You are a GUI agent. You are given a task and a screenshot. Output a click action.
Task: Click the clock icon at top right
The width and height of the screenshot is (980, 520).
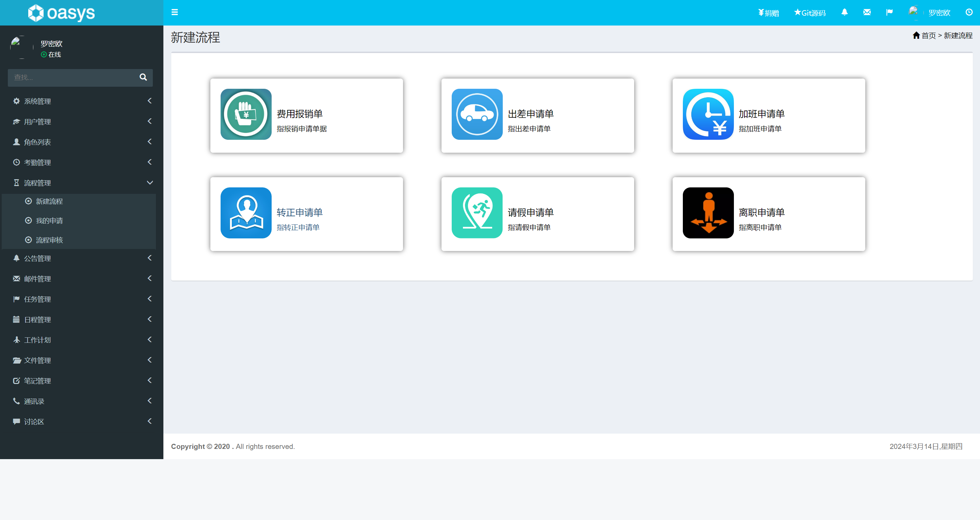pyautogui.click(x=969, y=12)
